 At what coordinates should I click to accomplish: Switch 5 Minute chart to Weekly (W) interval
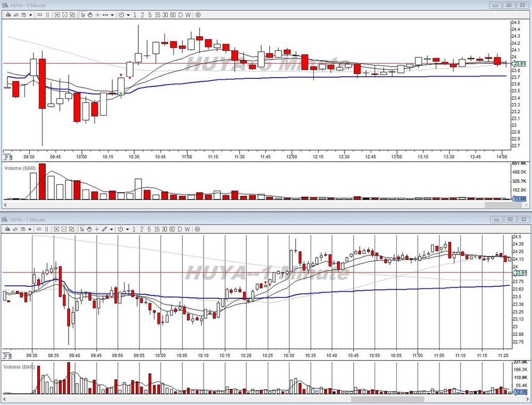click(188, 15)
